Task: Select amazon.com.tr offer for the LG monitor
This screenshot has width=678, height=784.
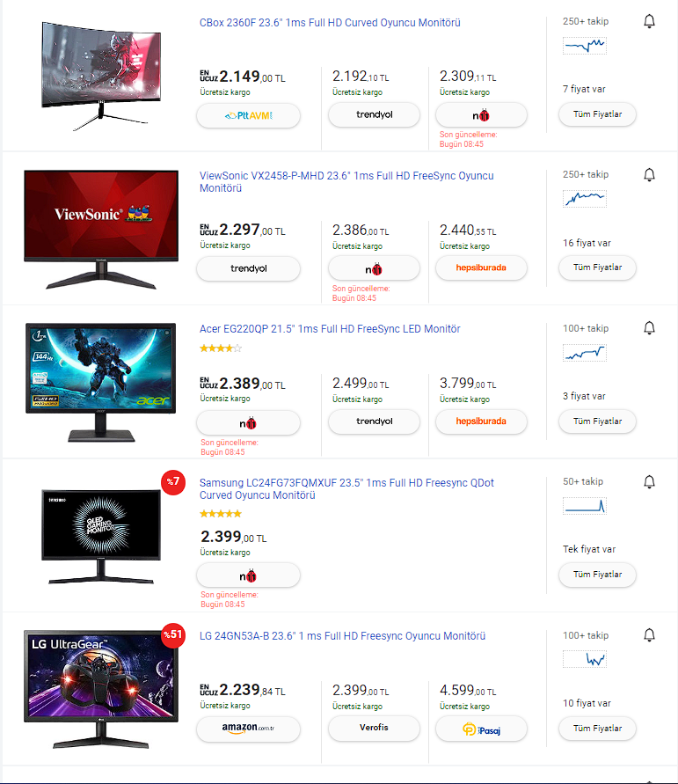Action: pos(248,729)
